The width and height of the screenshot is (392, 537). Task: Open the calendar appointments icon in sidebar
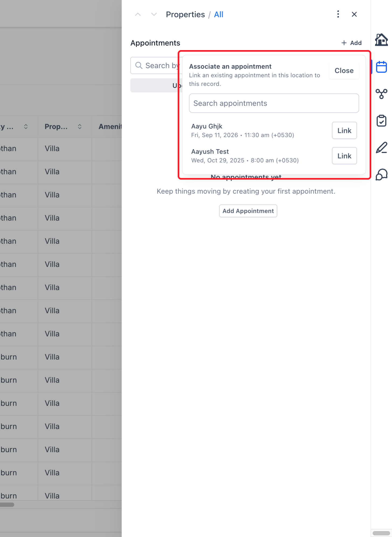click(381, 67)
